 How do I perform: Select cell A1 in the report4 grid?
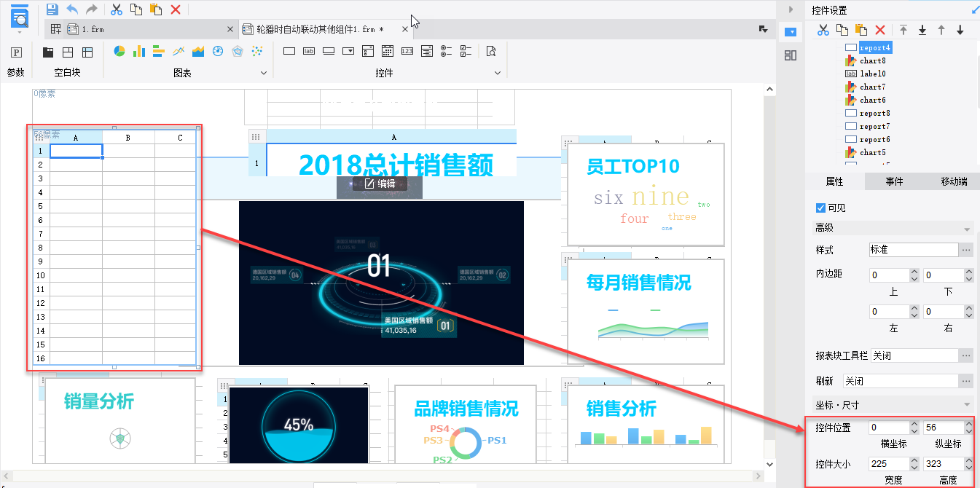(x=76, y=151)
